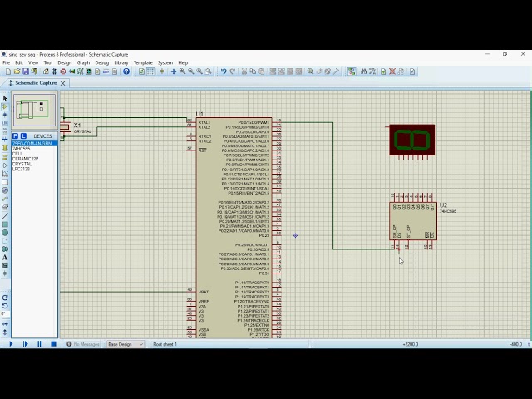Select the seven-segment display component
This screenshot has width=532, height=399.
pyautogui.click(x=412, y=140)
